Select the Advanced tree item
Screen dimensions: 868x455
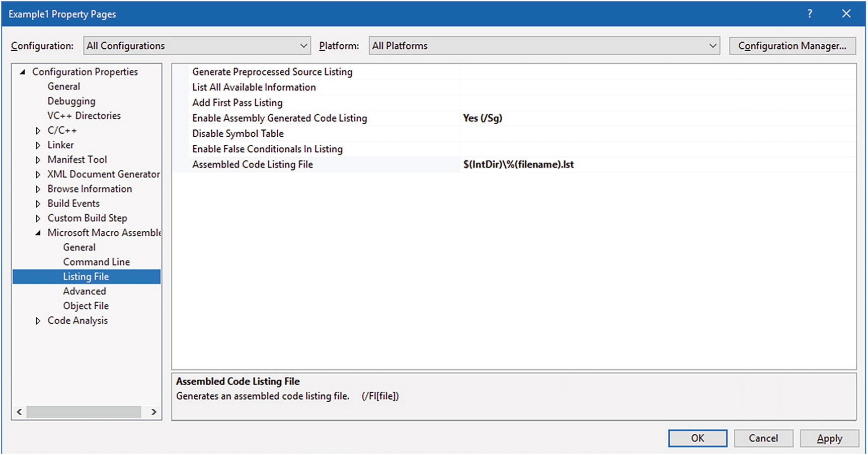coord(84,291)
